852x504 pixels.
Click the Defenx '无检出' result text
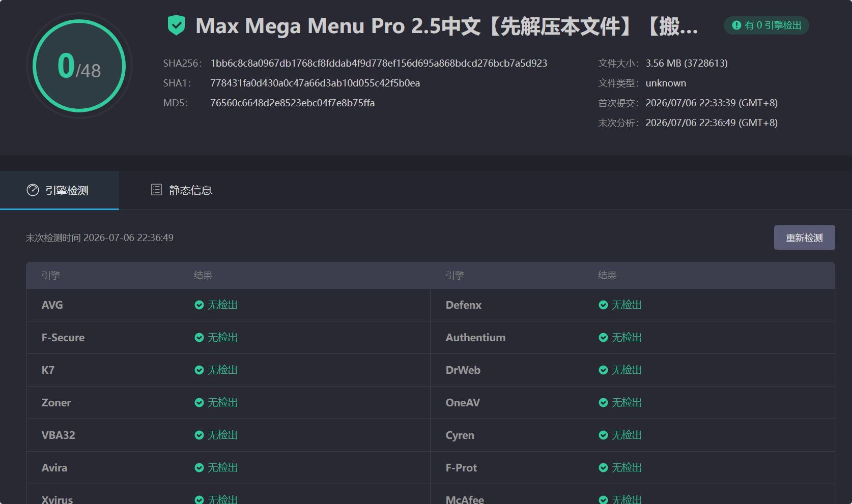pyautogui.click(x=627, y=305)
